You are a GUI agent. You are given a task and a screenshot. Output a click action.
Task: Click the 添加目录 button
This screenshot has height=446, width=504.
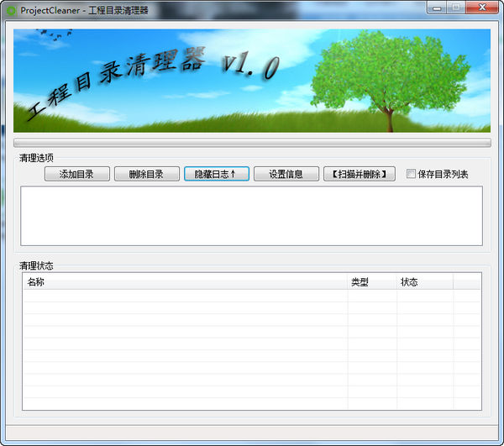pyautogui.click(x=77, y=174)
